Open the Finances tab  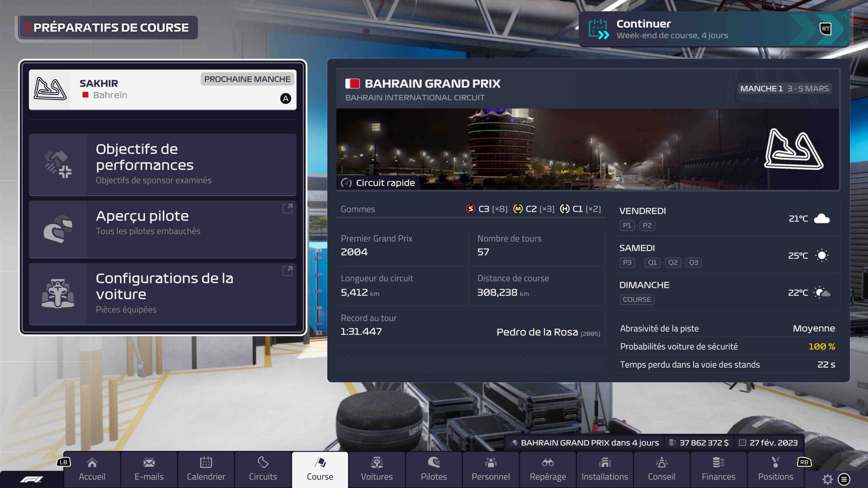point(718,469)
